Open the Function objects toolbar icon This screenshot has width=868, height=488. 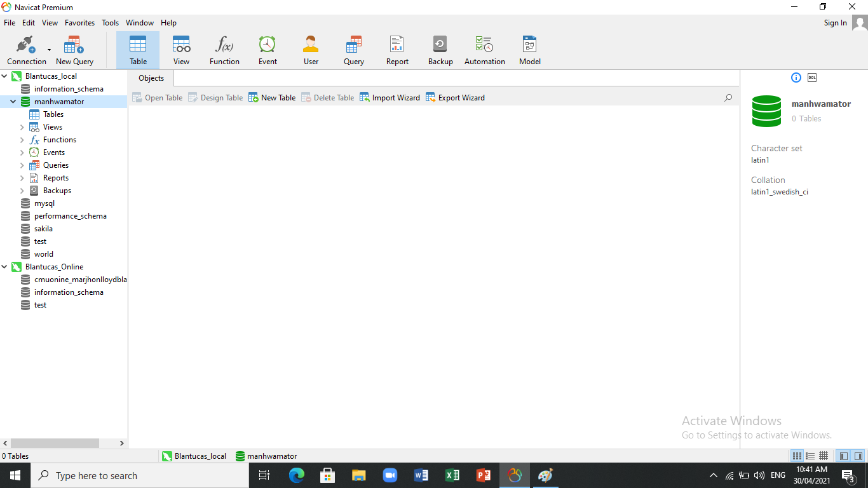(x=224, y=51)
